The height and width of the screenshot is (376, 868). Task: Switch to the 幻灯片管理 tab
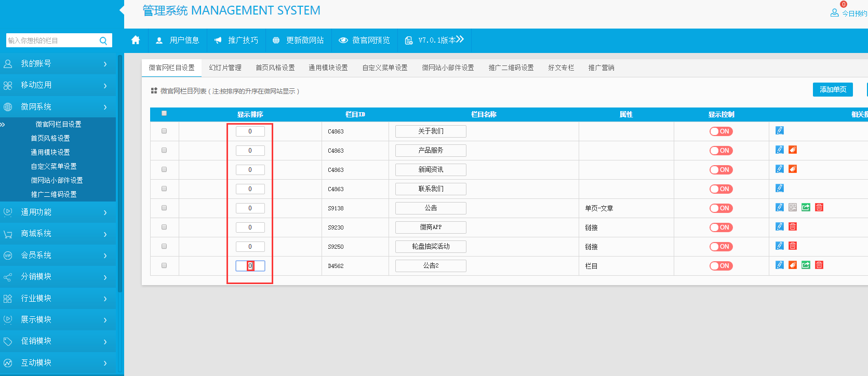(x=225, y=68)
